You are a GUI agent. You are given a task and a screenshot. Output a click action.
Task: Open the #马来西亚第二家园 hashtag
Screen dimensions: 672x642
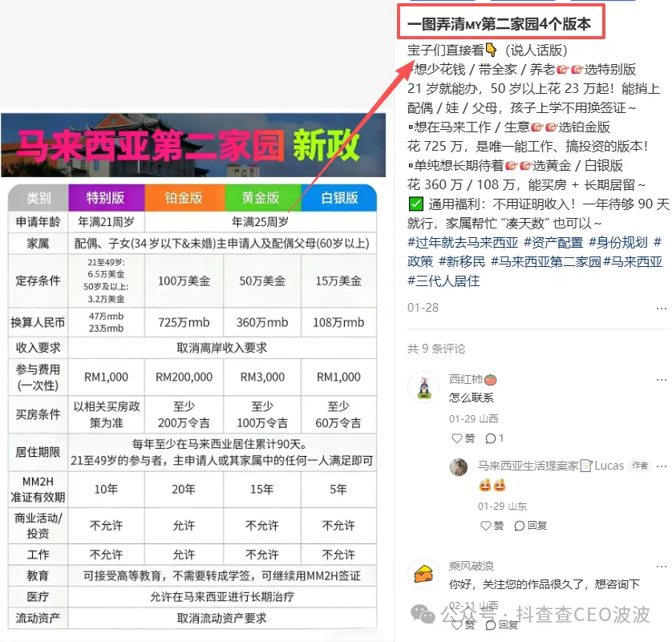tap(549, 260)
